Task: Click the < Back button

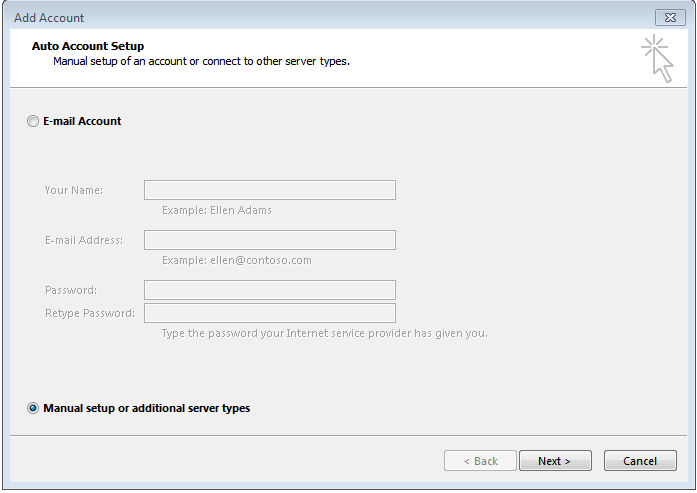Action: [480, 461]
